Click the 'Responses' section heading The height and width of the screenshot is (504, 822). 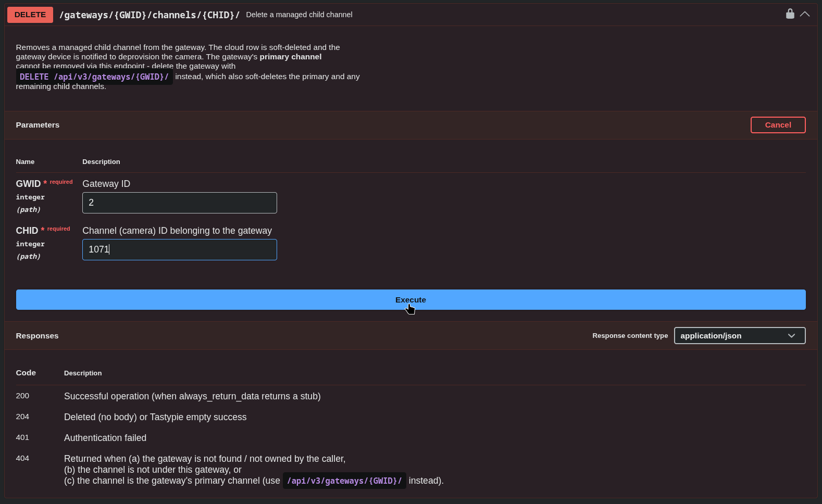coord(37,336)
